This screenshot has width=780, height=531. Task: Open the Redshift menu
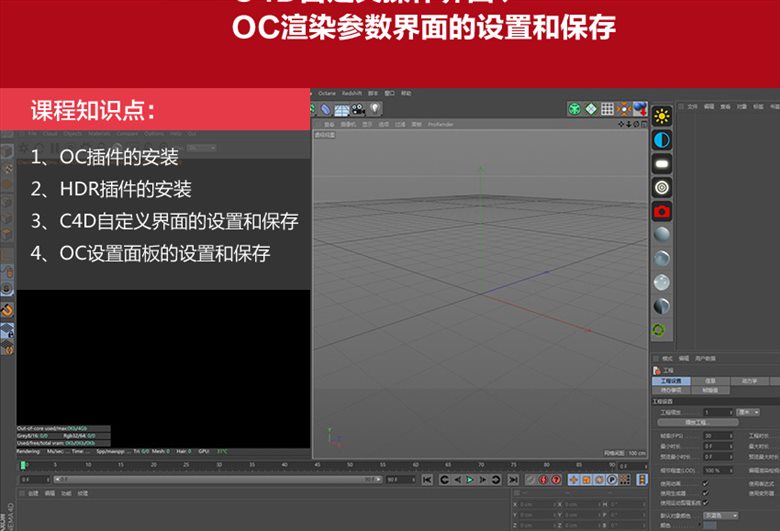tap(352, 93)
